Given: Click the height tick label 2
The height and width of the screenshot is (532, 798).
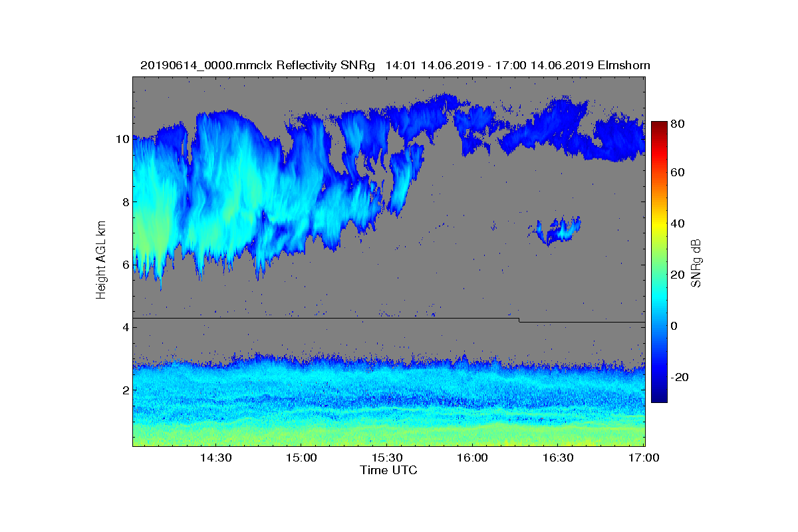Looking at the screenshot, I should point(124,390).
